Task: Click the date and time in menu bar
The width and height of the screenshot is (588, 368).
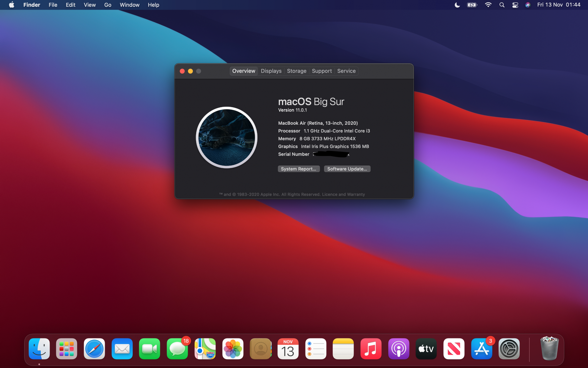Action: click(x=559, y=5)
